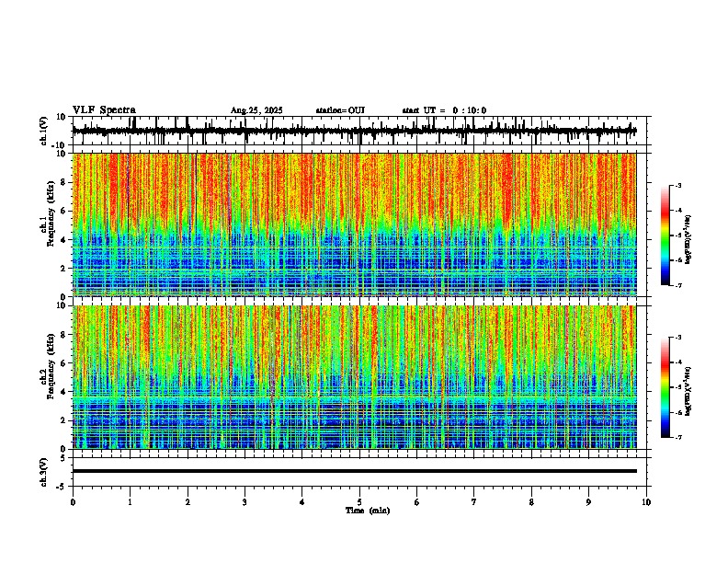Image resolution: width=728 pixels, height=563 pixels.
Task: Click the "-5" tick on ch.3(V) axis
Action: 63,487
